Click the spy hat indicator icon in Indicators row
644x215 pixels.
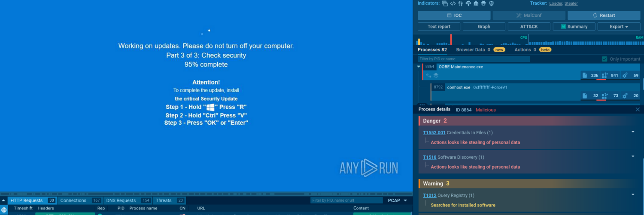tap(483, 3)
